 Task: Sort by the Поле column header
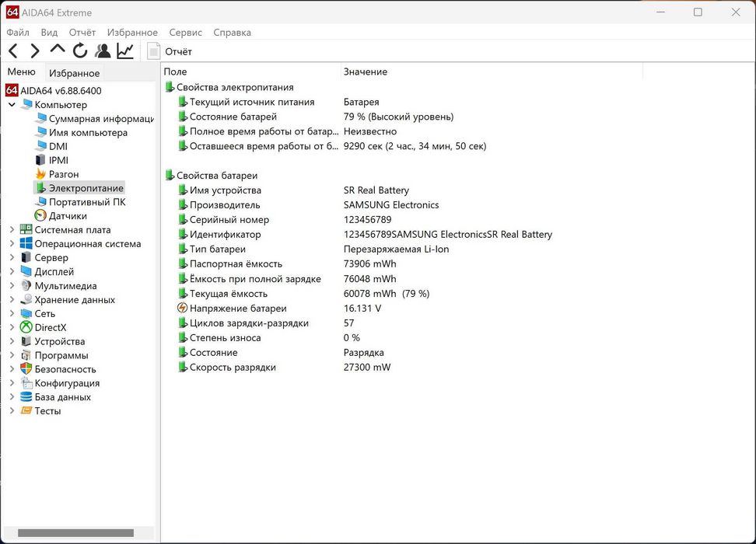tap(250, 71)
